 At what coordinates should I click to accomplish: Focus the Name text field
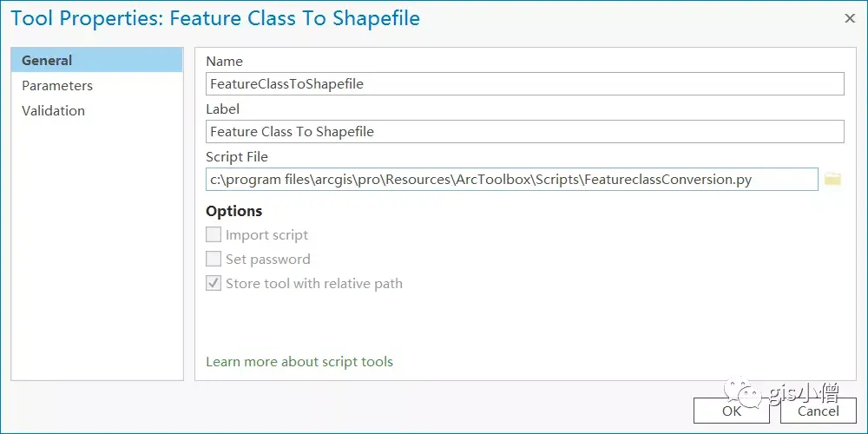coord(524,84)
